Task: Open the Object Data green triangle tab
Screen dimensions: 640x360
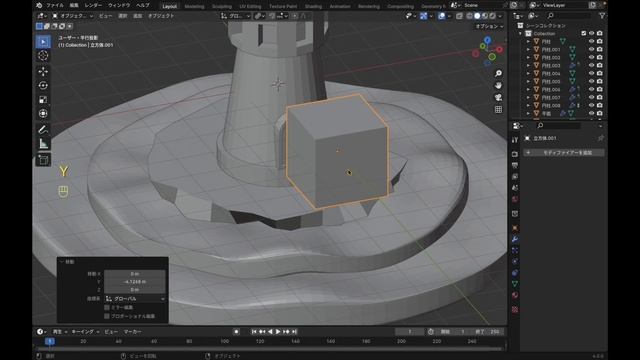Action: pyautogui.click(x=515, y=284)
